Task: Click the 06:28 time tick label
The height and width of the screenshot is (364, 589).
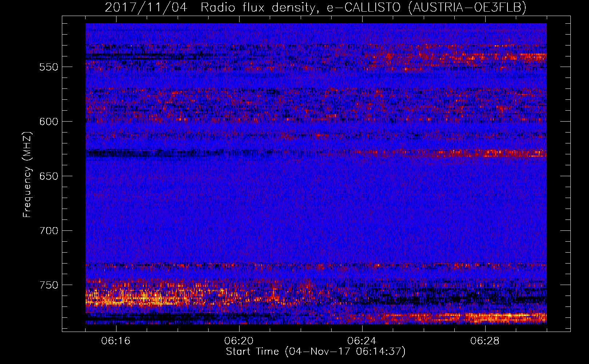Action: pos(485,341)
